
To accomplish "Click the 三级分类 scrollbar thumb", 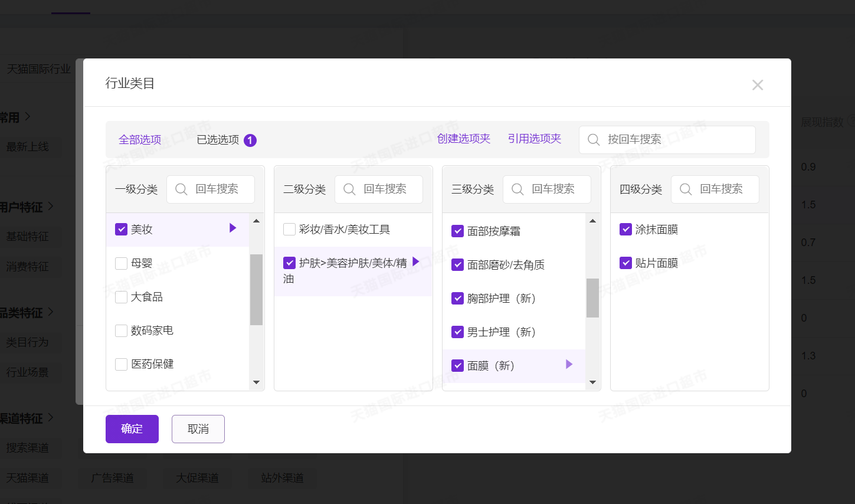I will pos(592,298).
